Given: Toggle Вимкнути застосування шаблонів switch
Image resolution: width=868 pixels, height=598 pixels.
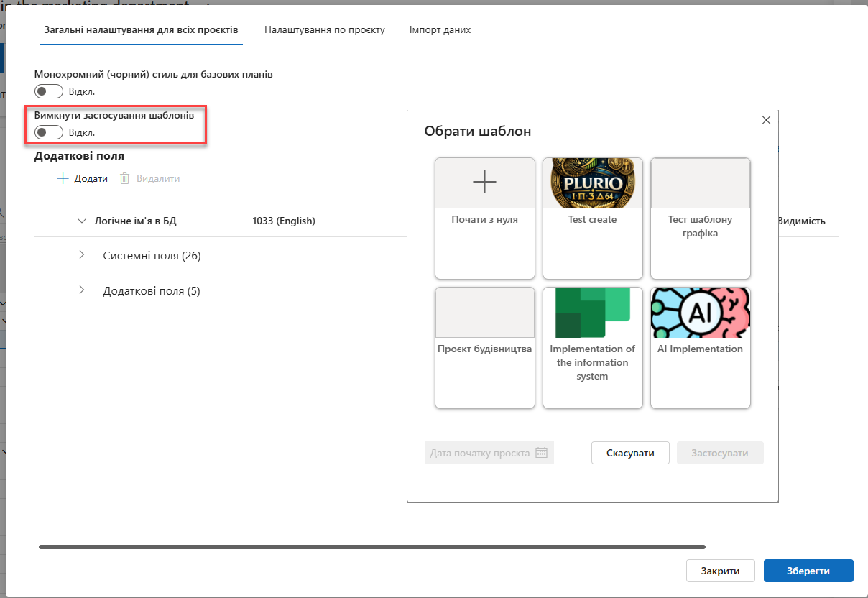Looking at the screenshot, I should point(49,132).
